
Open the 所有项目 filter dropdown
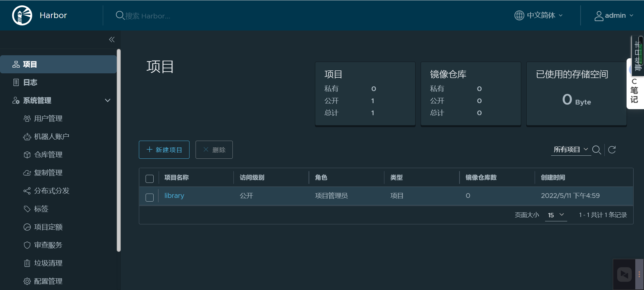coord(571,149)
